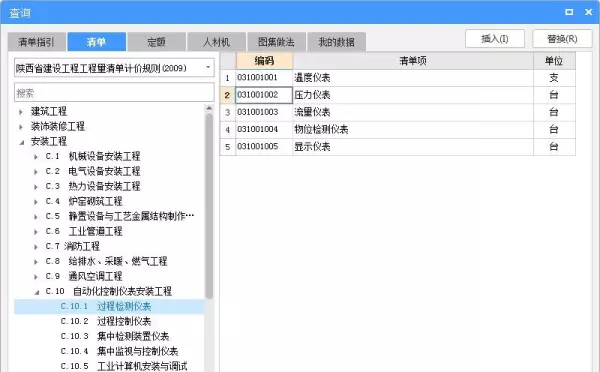Select code cell 031001002
Screen dimensions: 600x372
click(x=264, y=95)
